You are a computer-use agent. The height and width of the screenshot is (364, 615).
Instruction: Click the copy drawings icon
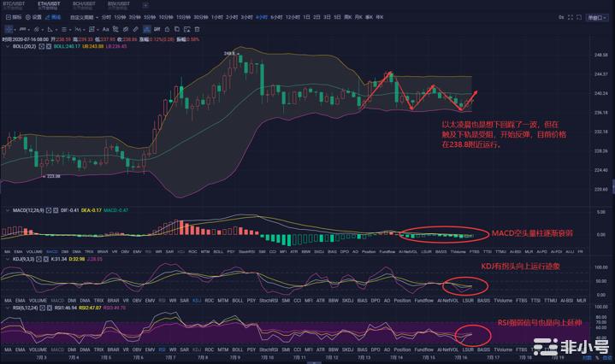(177, 29)
